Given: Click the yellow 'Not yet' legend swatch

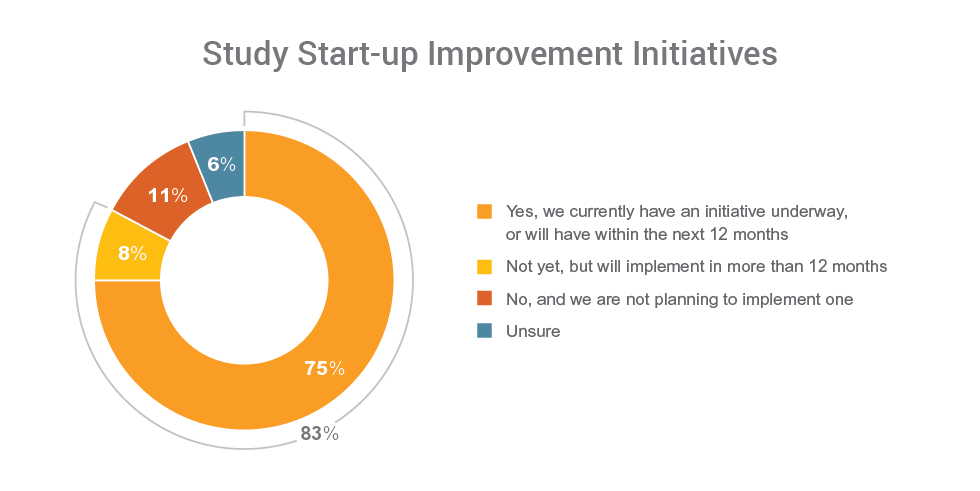Looking at the screenshot, I should tap(485, 266).
